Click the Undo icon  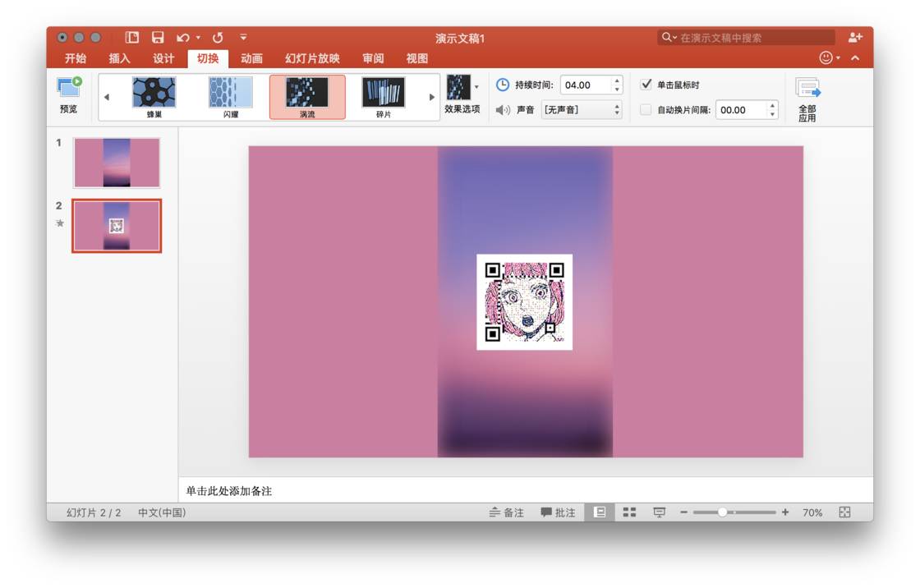coord(183,38)
